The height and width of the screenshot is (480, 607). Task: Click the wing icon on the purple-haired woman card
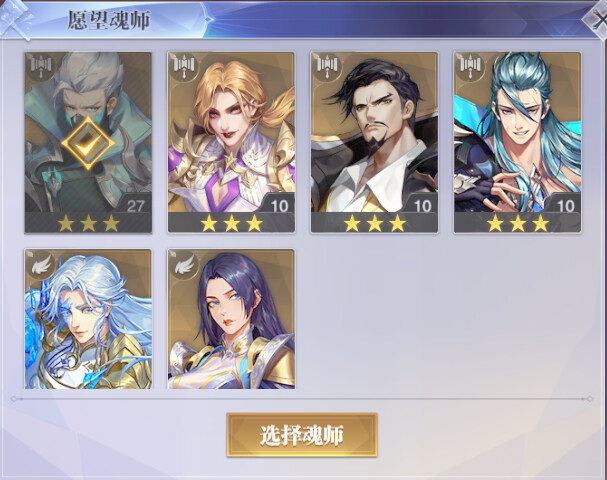tap(184, 265)
